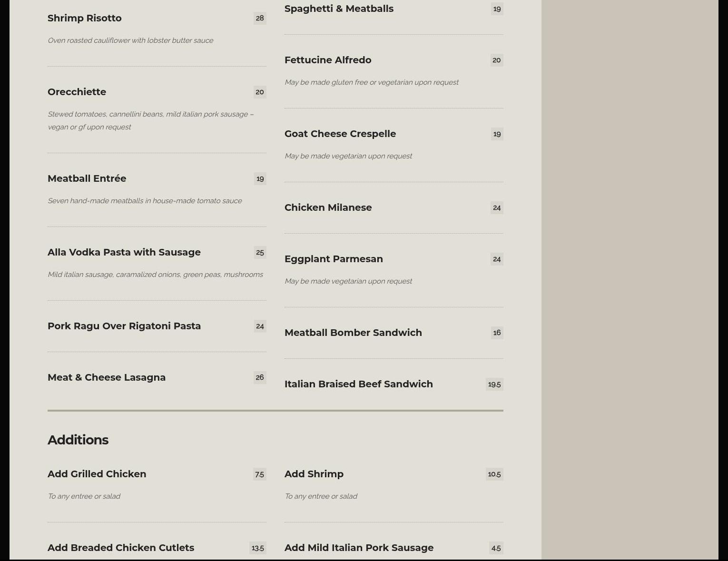
Task: Select the Meatball Bomber Sandwich title
Action: click(353, 333)
